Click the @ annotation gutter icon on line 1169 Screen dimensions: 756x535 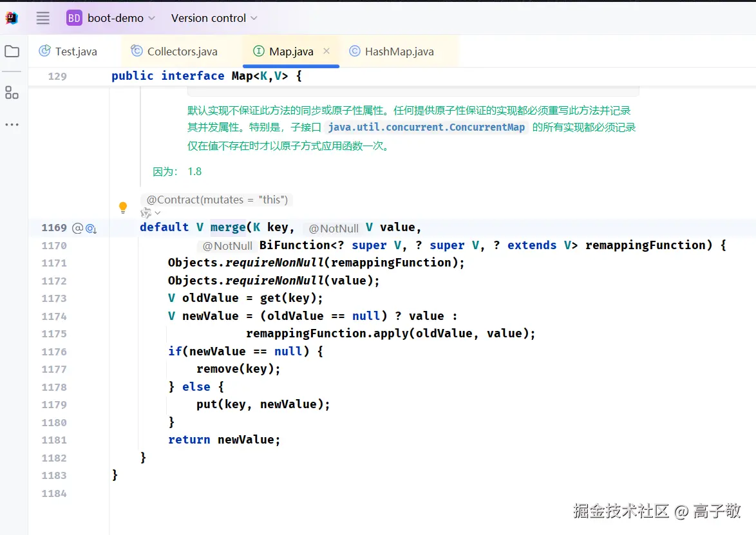[x=77, y=228]
